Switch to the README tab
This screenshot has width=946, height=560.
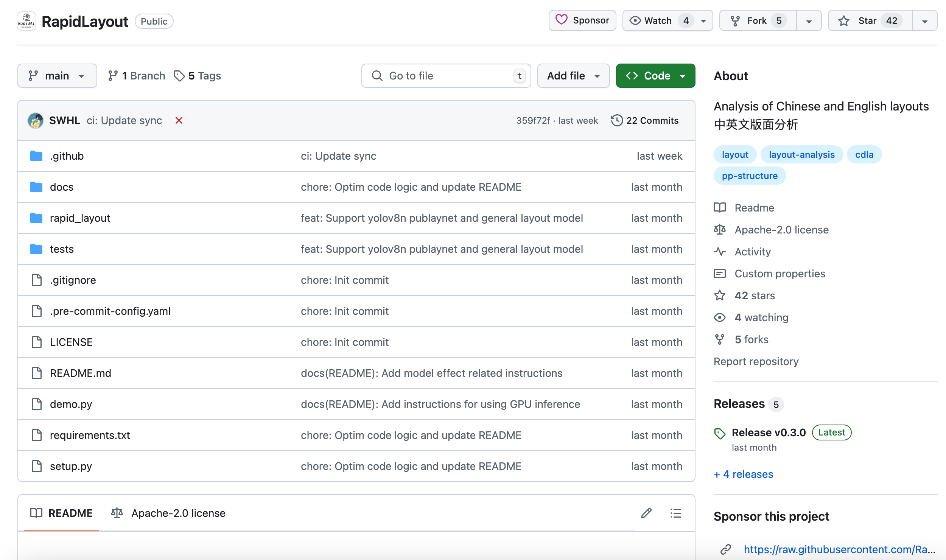(62, 513)
